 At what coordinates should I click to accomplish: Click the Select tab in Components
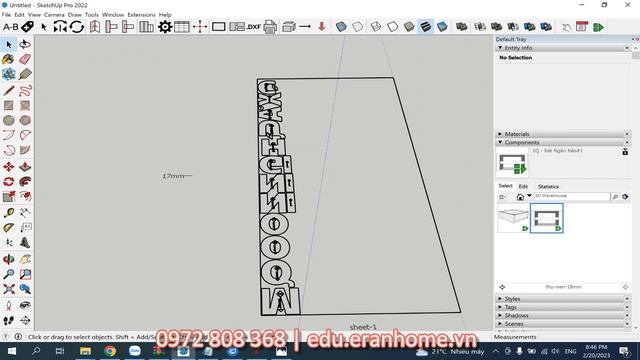coord(505,186)
